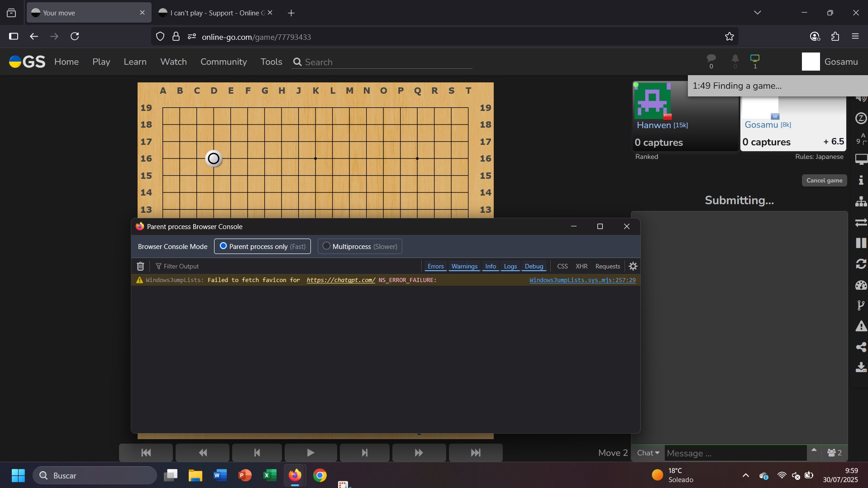868x488 pixels.
Task: Toggle coordinates icon in game sidebar
Action: (861, 139)
